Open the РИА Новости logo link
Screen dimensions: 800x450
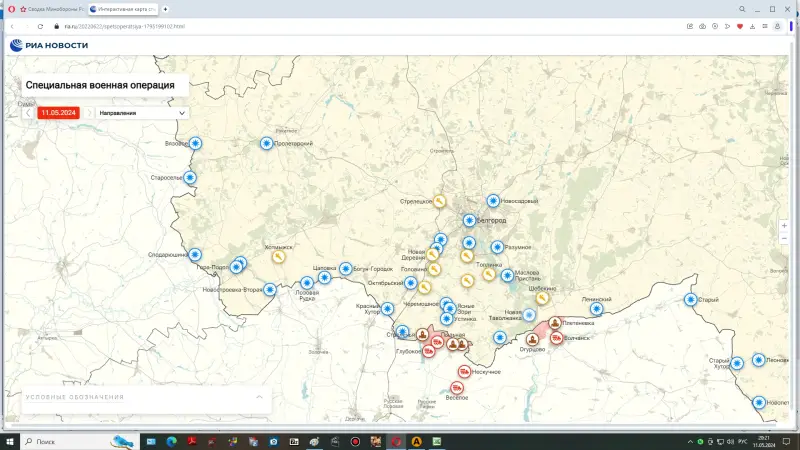pyautogui.click(x=49, y=45)
